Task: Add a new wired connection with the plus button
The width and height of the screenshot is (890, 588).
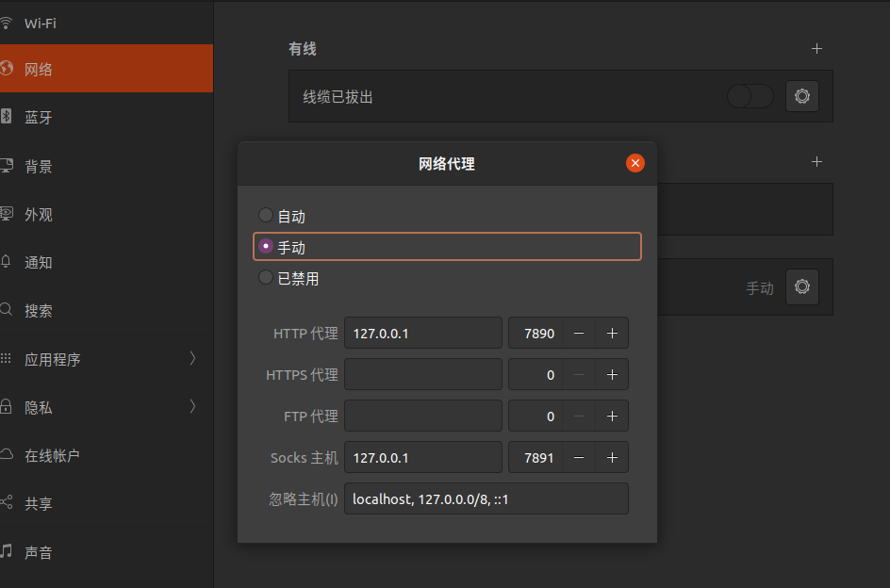Action: pyautogui.click(x=816, y=48)
